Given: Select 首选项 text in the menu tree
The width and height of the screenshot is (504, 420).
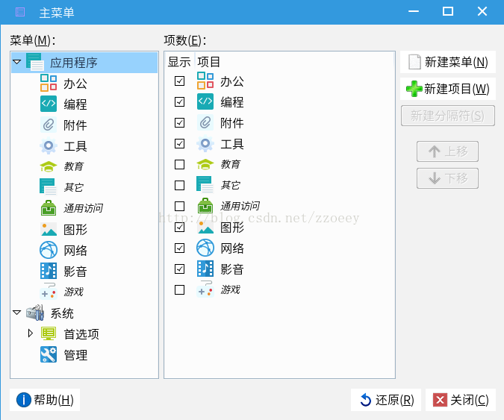Looking at the screenshot, I should (x=81, y=334).
